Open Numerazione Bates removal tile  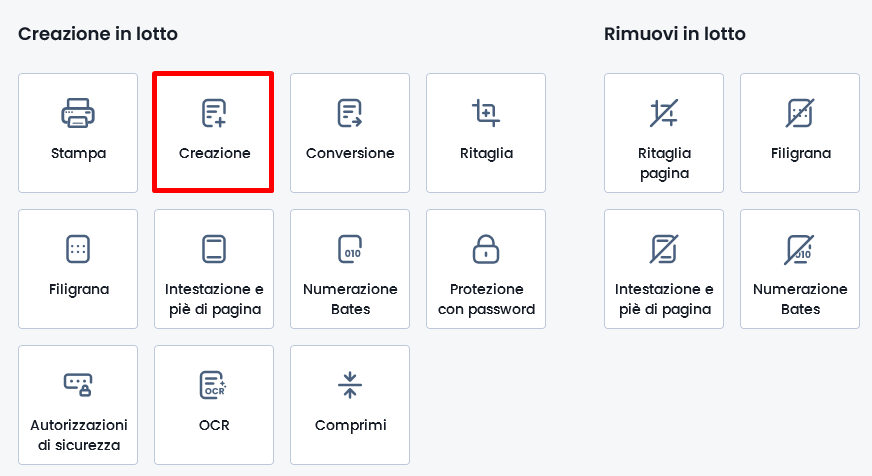800,269
